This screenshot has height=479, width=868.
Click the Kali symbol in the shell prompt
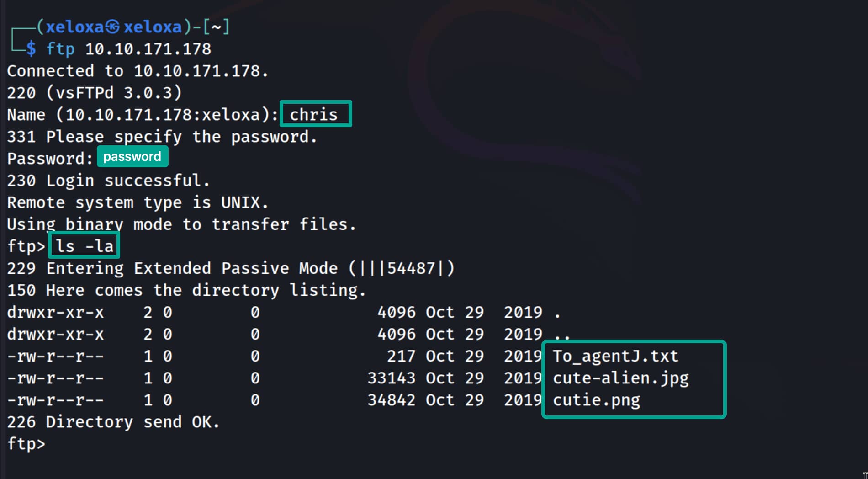click(112, 27)
